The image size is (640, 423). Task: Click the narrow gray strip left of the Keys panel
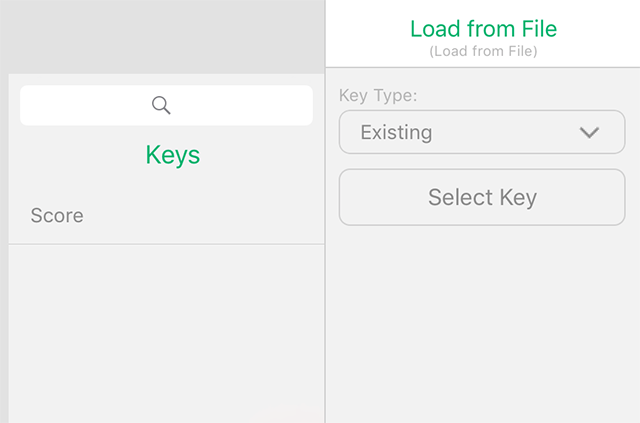[4, 248]
